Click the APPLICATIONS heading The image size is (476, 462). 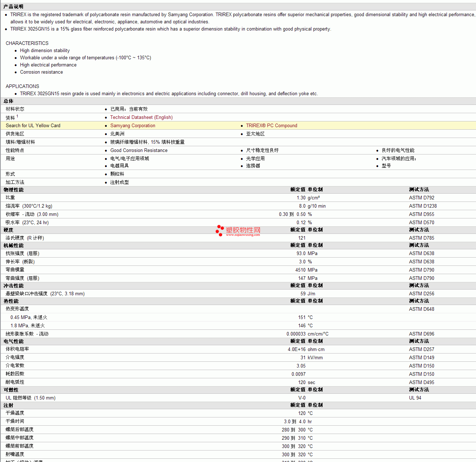point(22,86)
